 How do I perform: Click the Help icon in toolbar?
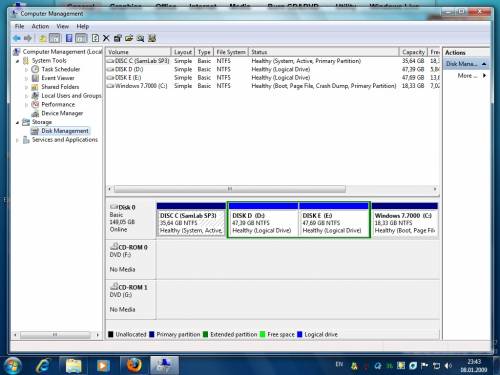(95, 38)
